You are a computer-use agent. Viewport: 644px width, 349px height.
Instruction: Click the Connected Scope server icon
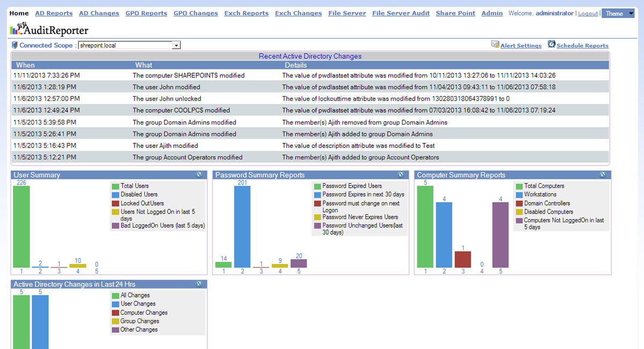click(14, 45)
